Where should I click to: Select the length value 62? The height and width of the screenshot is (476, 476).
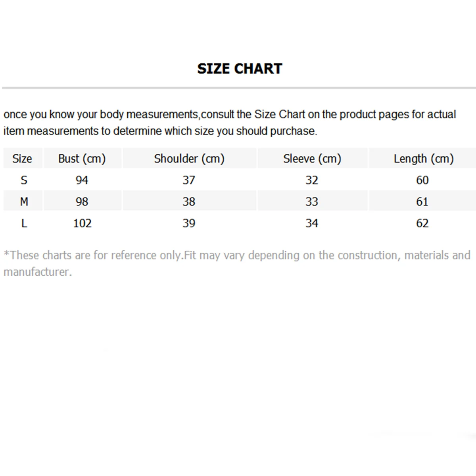[422, 223]
